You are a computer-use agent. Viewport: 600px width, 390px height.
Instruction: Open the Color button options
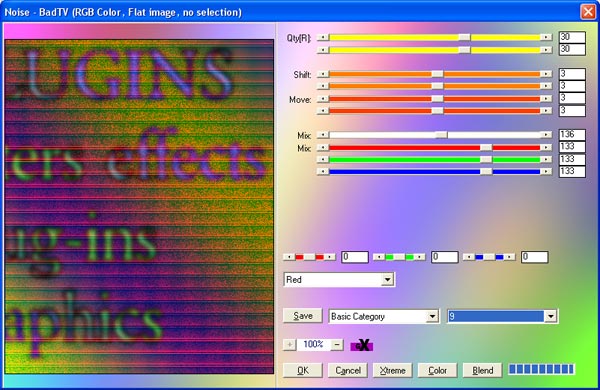(437, 370)
